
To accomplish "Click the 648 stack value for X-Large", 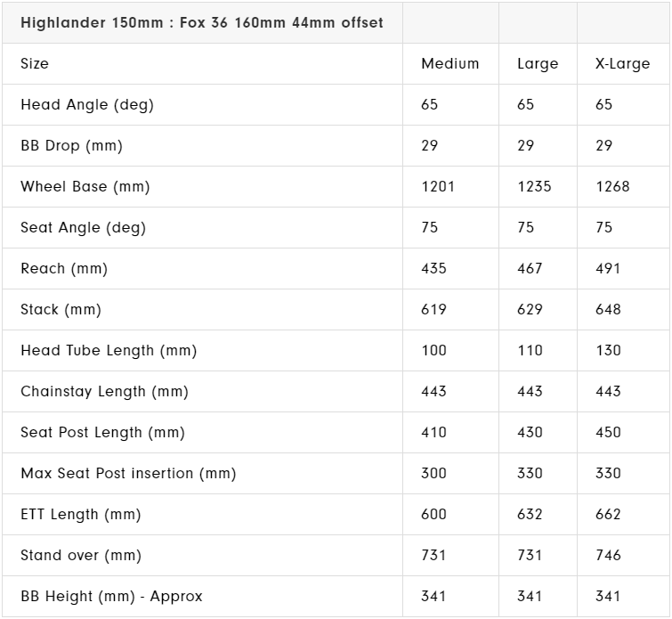I will tap(608, 310).
